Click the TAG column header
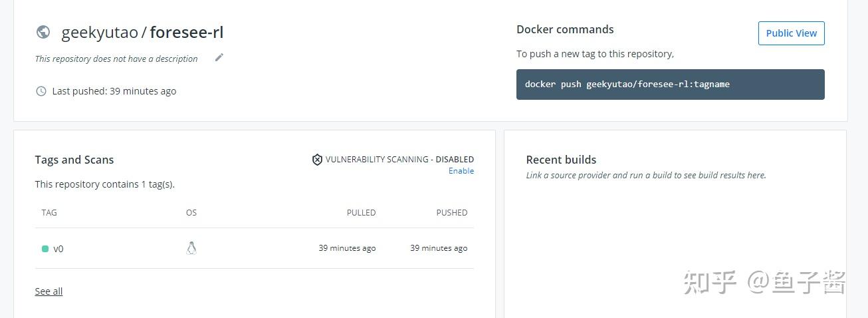The width and height of the screenshot is (868, 318). point(49,213)
